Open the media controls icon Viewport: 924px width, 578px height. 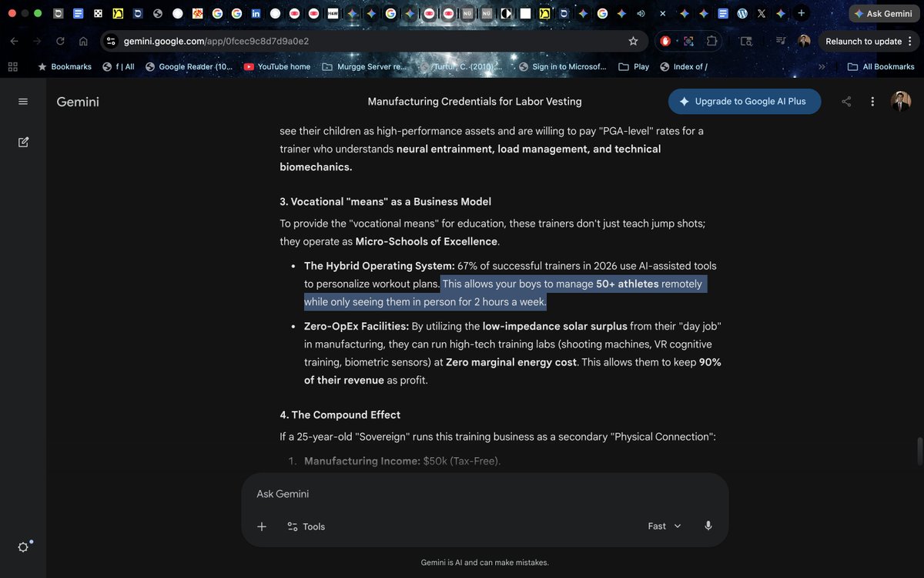pyautogui.click(x=782, y=41)
